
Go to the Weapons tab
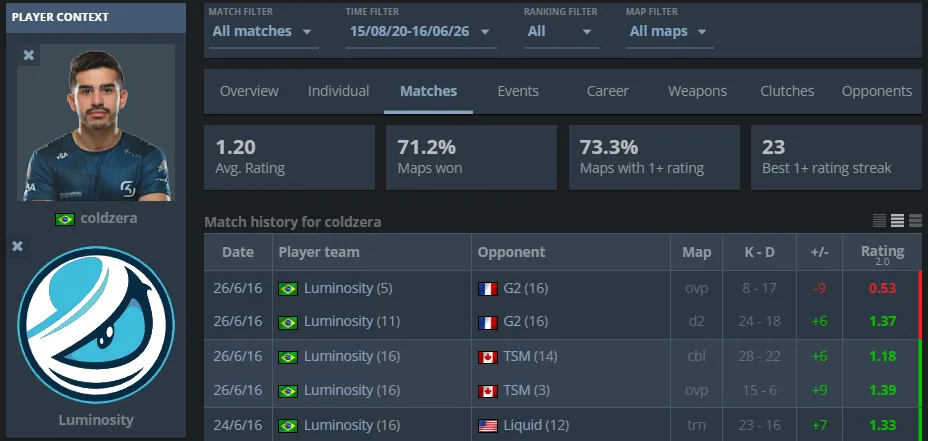coord(697,91)
